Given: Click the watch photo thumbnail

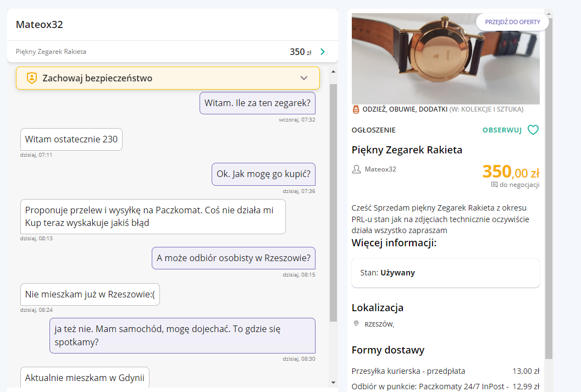Looking at the screenshot, I should coord(445,59).
